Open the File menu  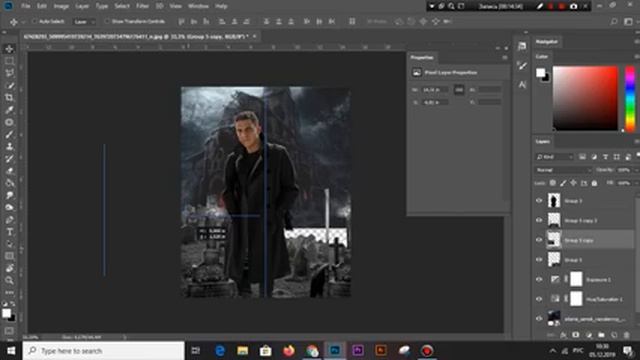(26, 6)
